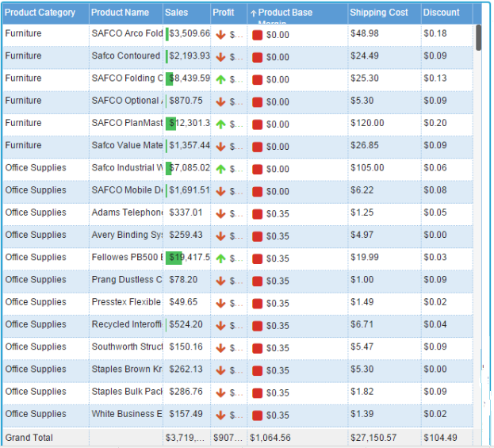The width and height of the screenshot is (494, 448).
Task: Select the Sales column header
Action: [177, 13]
